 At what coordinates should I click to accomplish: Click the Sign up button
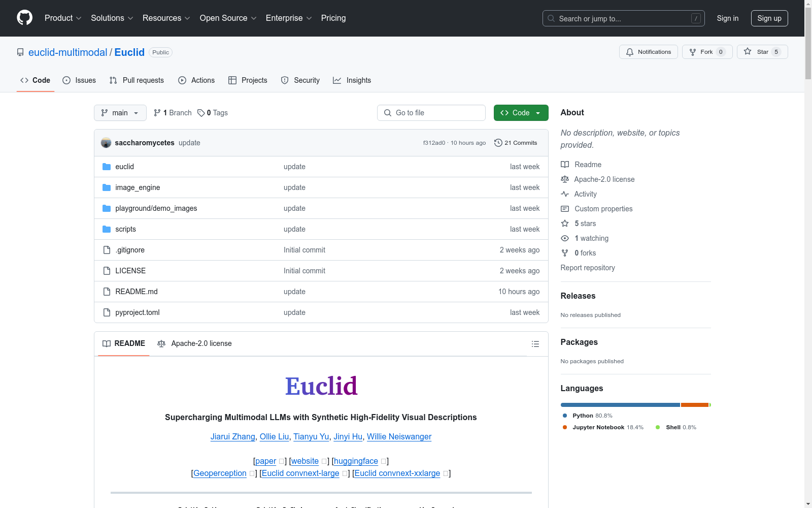[x=769, y=18]
